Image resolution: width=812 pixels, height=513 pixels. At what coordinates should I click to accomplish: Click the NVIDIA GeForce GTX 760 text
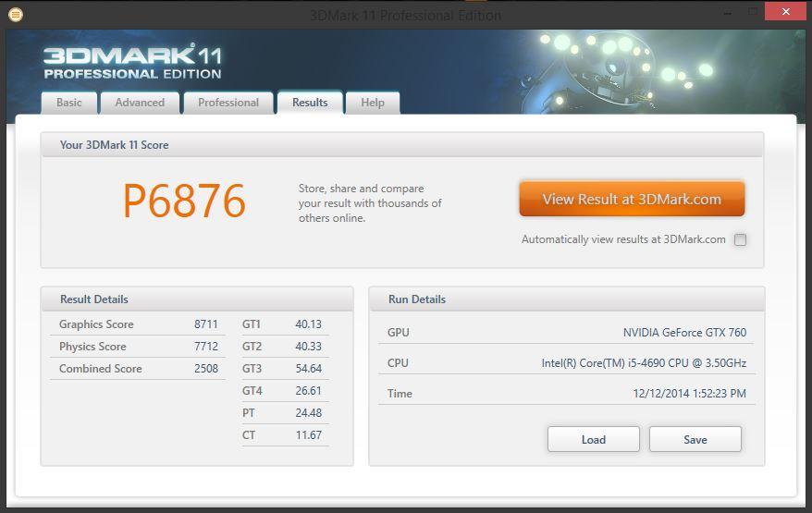pos(684,333)
